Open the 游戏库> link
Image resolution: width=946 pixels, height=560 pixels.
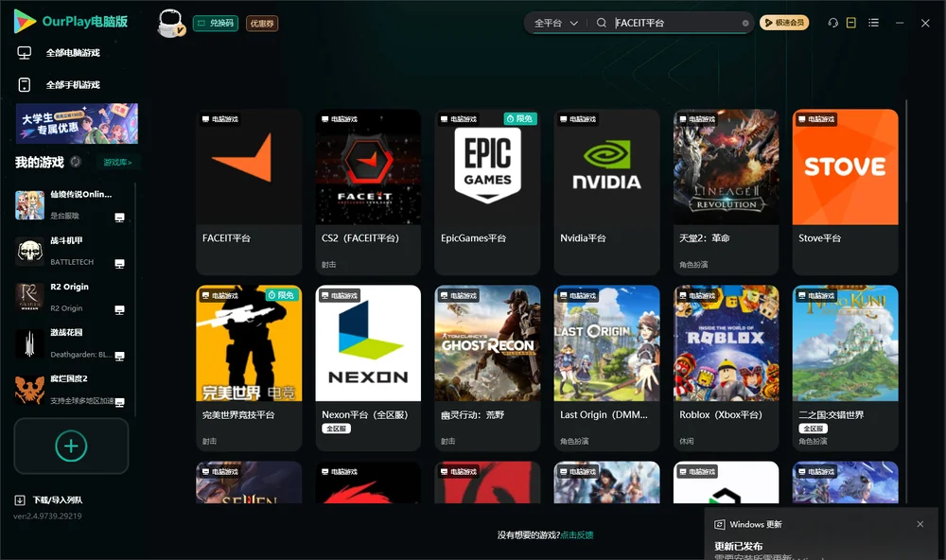click(x=117, y=162)
